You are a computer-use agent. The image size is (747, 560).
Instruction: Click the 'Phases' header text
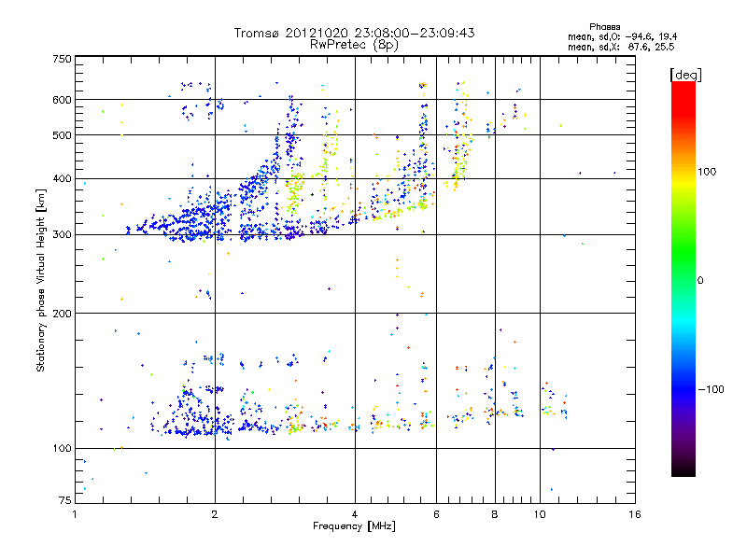[x=604, y=27]
